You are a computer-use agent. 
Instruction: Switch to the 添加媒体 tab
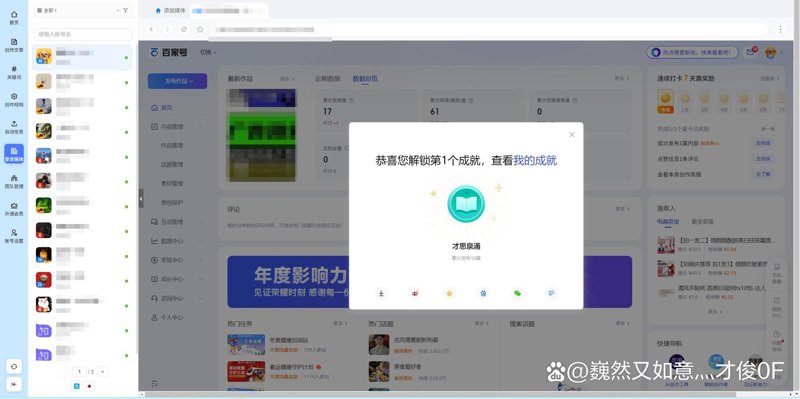tap(171, 10)
